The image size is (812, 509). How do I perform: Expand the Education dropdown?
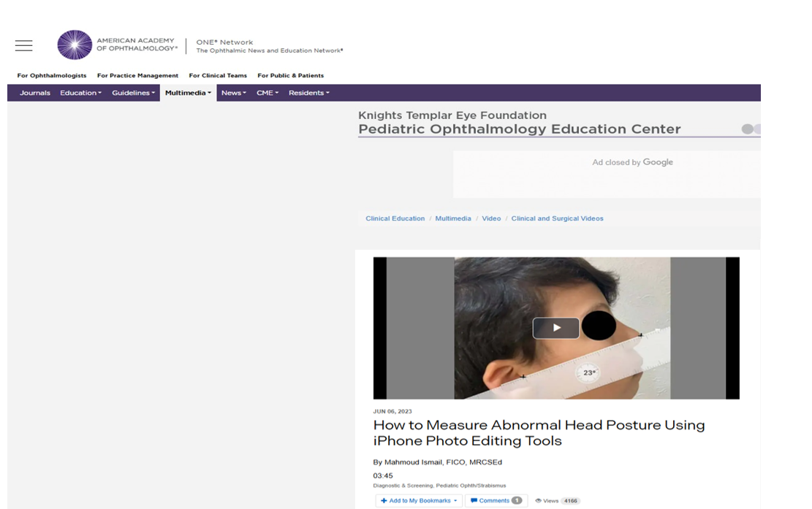pos(80,93)
